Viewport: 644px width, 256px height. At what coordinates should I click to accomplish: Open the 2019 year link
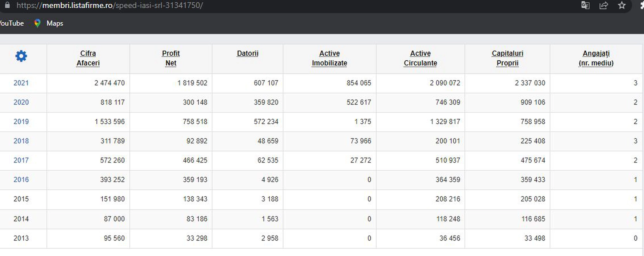click(x=21, y=122)
